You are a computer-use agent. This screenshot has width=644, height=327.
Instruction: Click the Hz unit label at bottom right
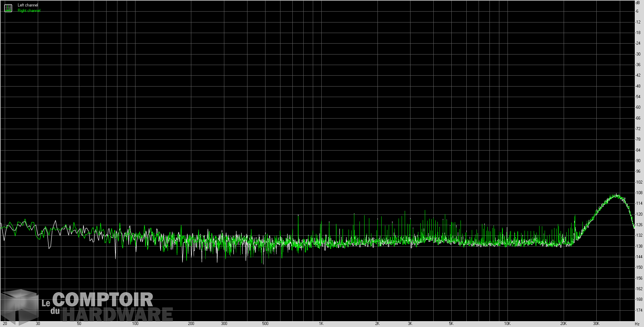tap(638, 324)
